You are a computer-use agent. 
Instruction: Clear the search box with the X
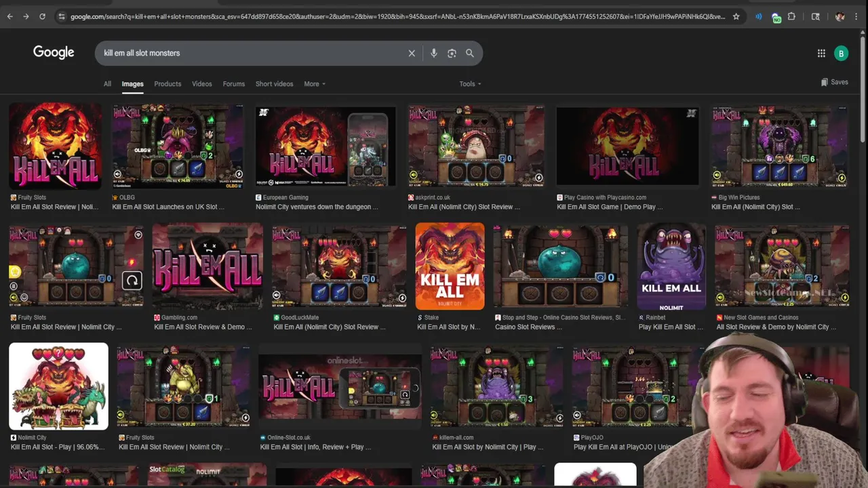[412, 53]
